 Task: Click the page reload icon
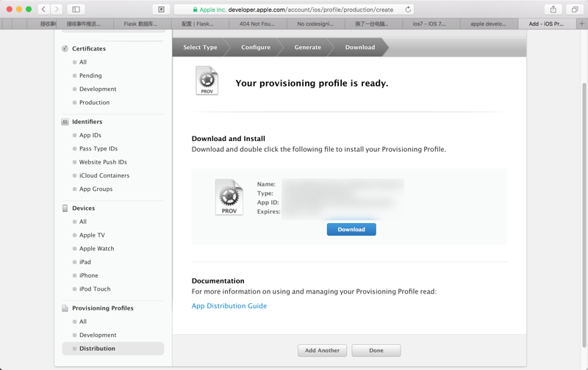click(408, 10)
